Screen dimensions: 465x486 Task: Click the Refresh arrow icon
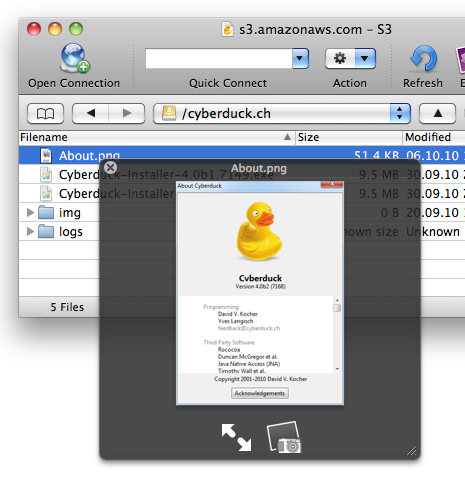(x=423, y=59)
